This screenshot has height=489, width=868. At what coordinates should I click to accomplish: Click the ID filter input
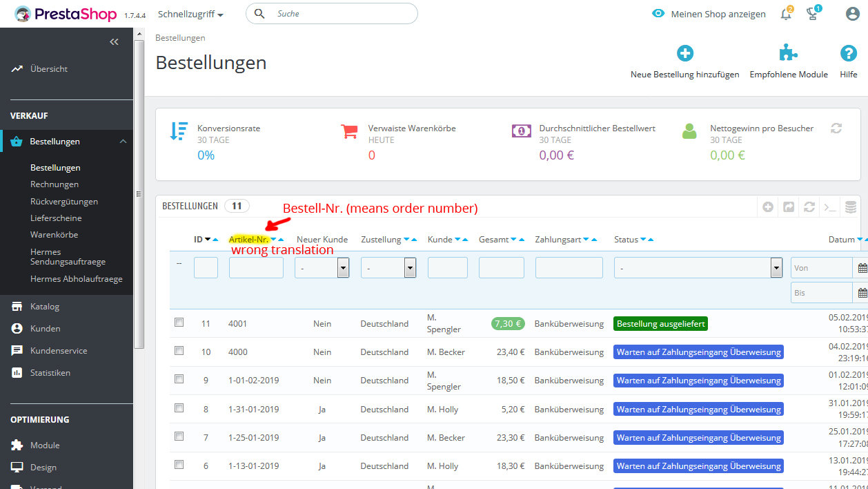point(206,267)
